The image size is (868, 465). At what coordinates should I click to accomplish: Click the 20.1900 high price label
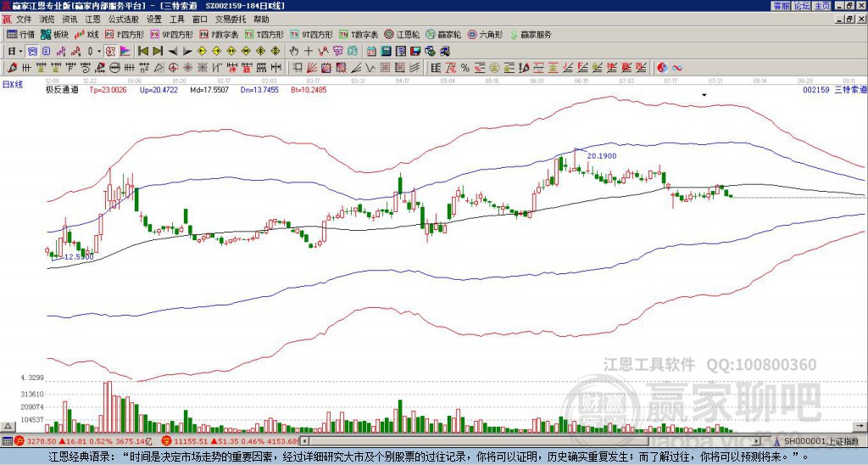point(602,156)
